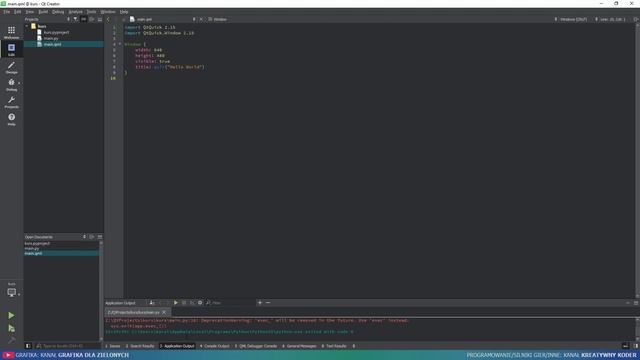Screen dimensions: 640x360
Task: Click the editor vertical scrollbar
Action: point(637,160)
